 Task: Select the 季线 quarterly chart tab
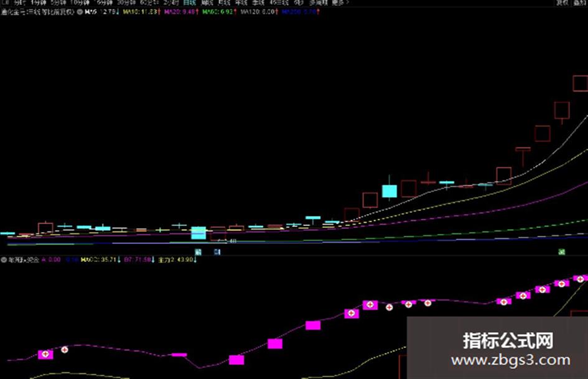point(258,2)
